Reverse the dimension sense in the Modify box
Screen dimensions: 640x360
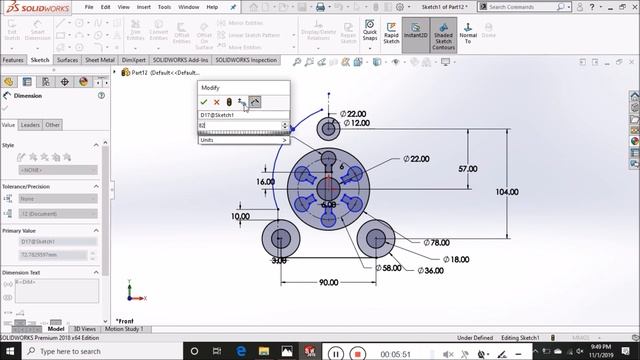tap(242, 102)
